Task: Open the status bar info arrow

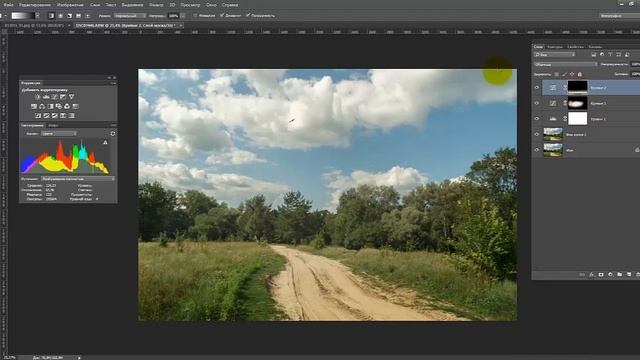Action: [79, 358]
